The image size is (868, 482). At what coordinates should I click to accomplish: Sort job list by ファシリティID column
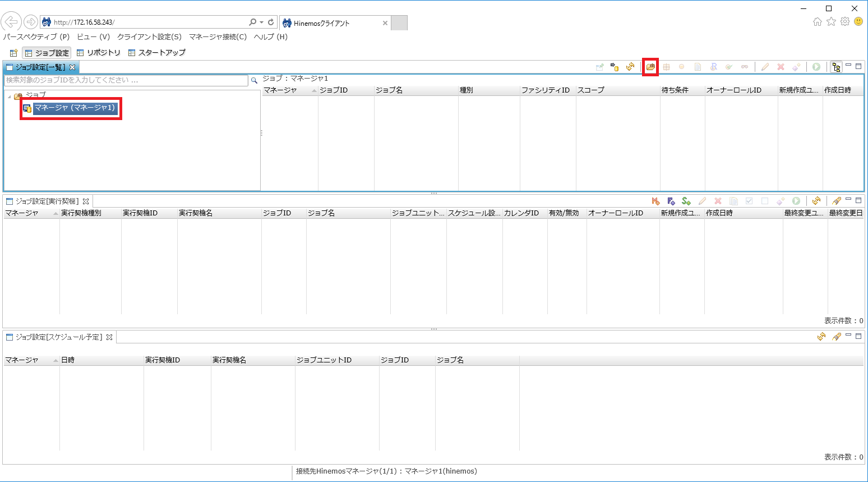coord(548,90)
